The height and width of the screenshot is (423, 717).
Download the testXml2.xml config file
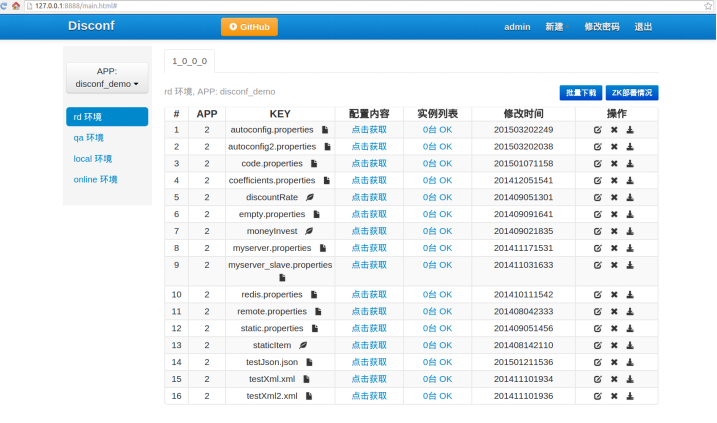(630, 396)
